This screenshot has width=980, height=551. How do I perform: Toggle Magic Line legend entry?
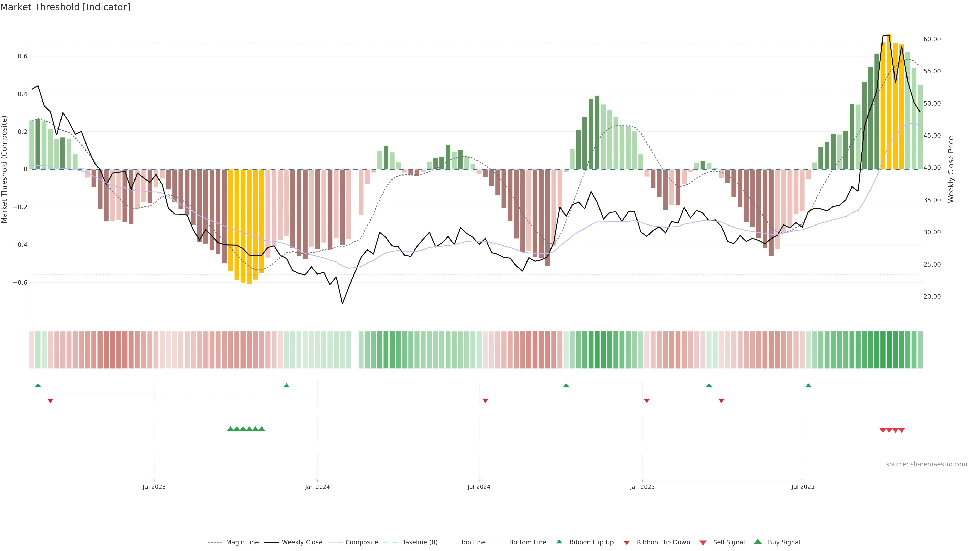point(242,542)
